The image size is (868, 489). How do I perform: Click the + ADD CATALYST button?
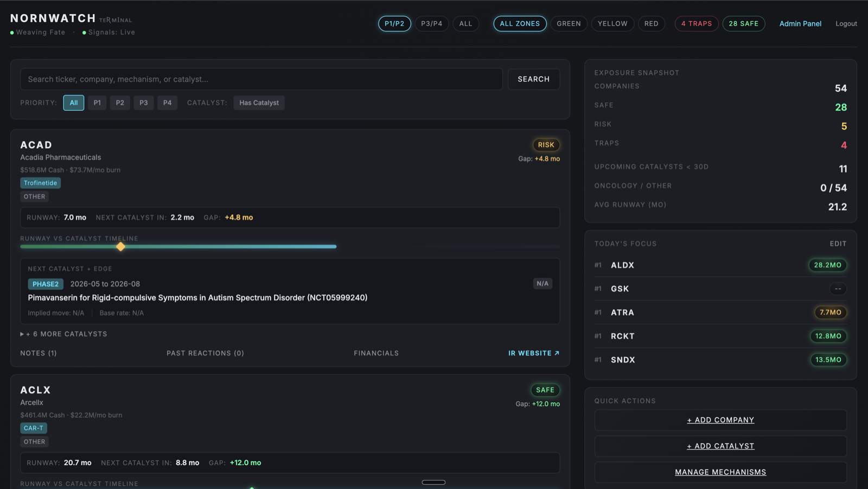click(x=720, y=446)
